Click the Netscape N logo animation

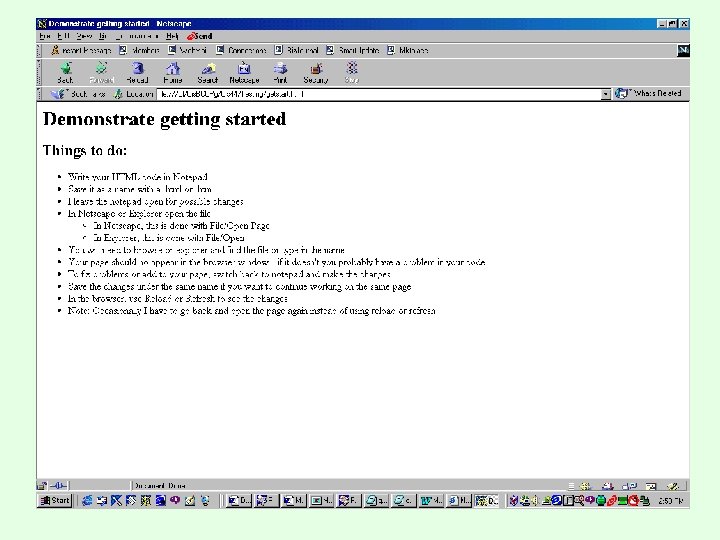683,51
